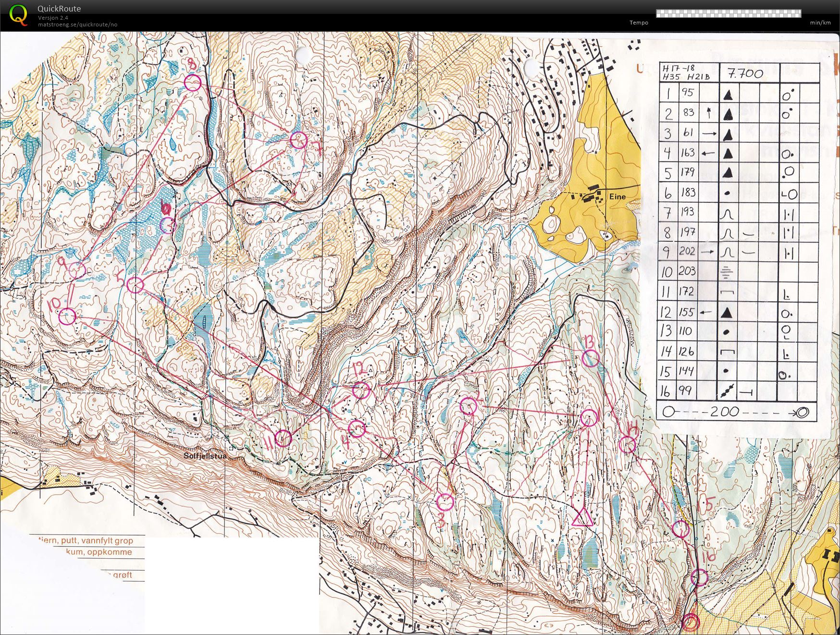
Task: Select control circle 4 on the map
Action: click(357, 428)
